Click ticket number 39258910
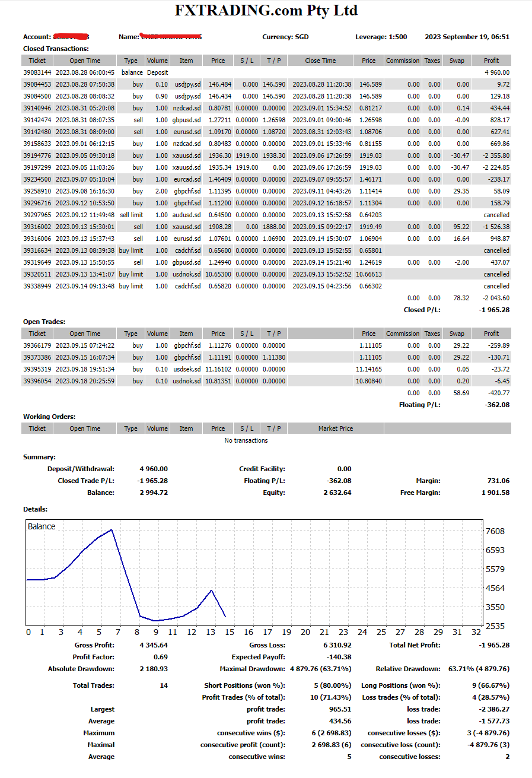This screenshot has width=532, height=778. 37,191
